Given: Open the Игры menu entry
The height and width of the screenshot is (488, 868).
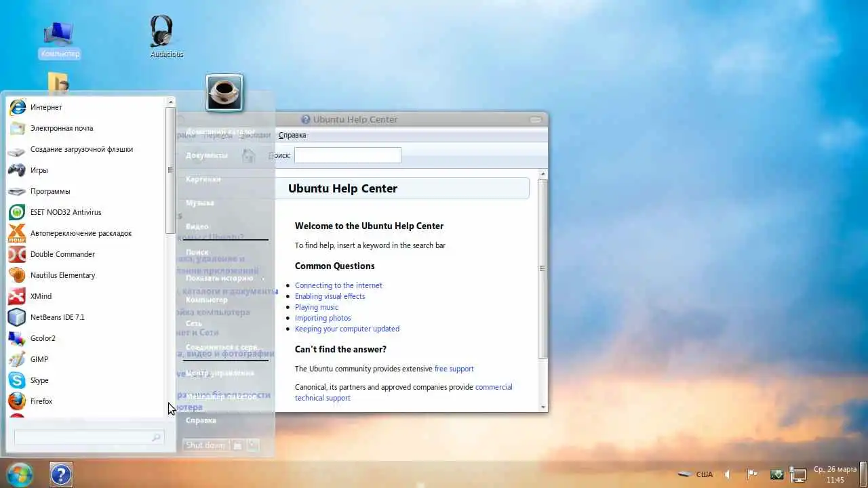Looking at the screenshot, I should pyautogui.click(x=87, y=170).
